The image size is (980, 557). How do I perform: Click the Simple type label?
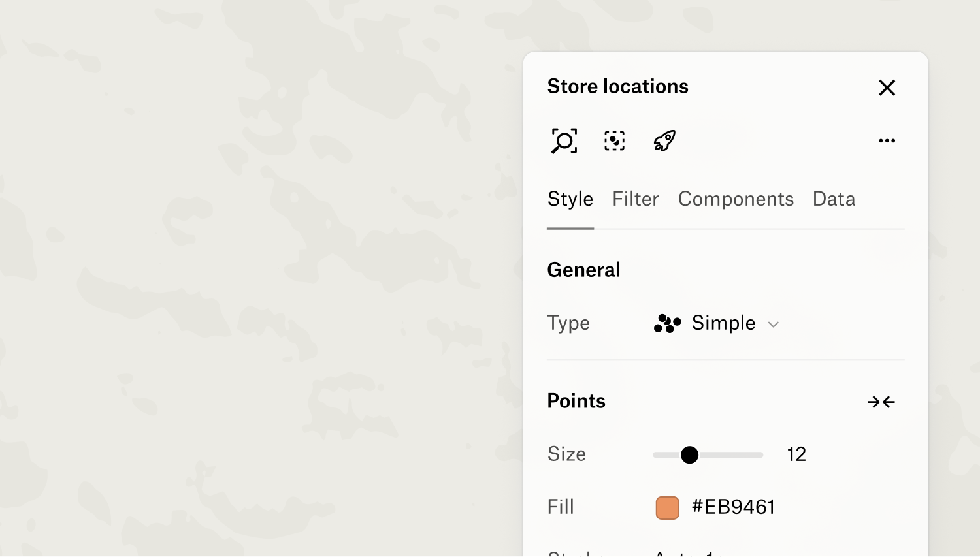tap(723, 323)
